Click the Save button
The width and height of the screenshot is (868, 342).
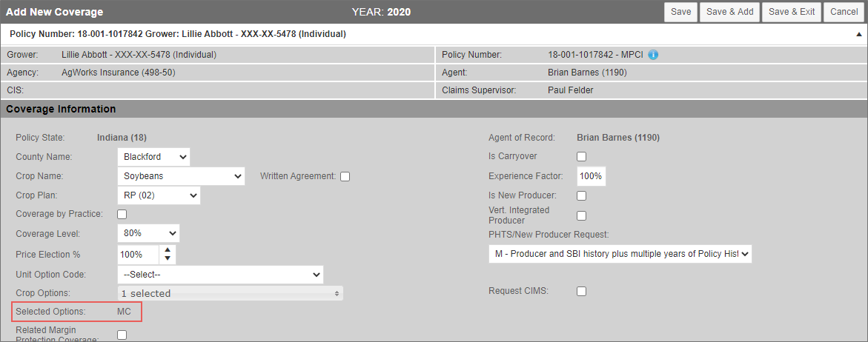click(x=680, y=12)
